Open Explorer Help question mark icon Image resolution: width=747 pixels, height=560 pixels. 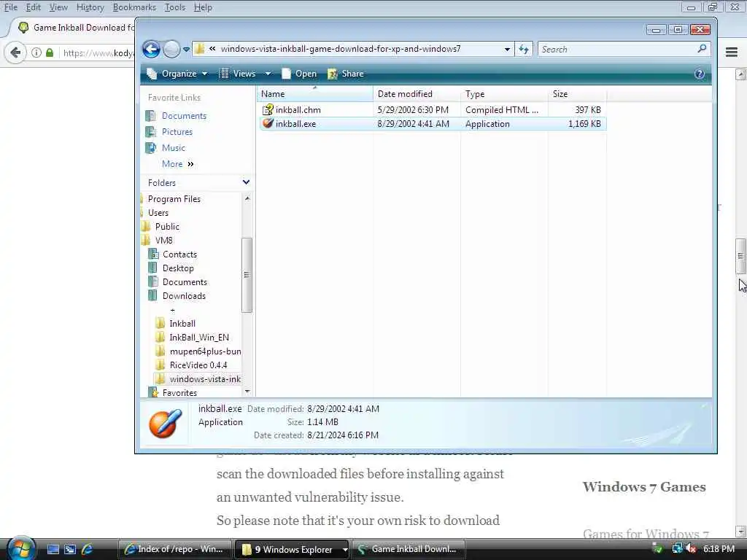(700, 74)
